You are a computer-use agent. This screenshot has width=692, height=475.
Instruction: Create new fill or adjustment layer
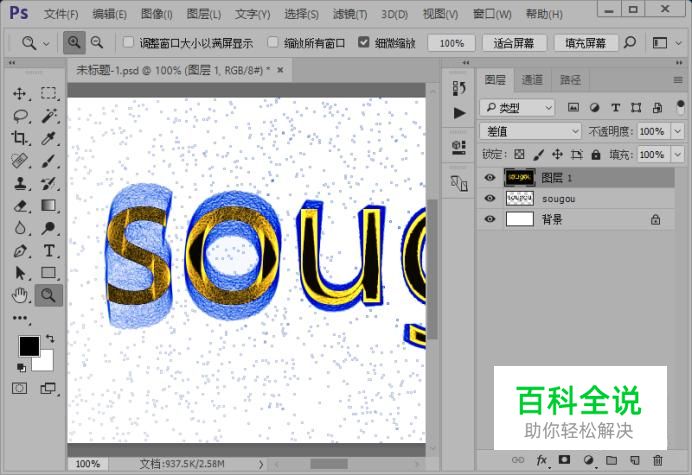click(588, 460)
